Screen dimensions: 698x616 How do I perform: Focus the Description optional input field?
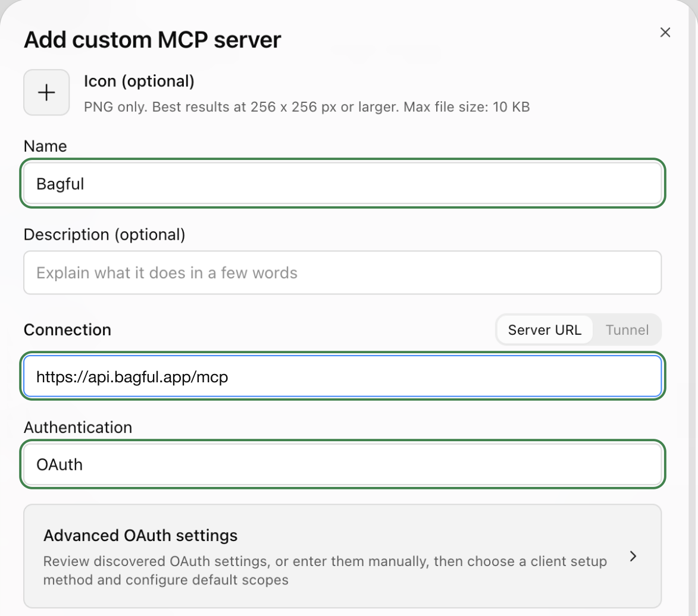point(342,273)
